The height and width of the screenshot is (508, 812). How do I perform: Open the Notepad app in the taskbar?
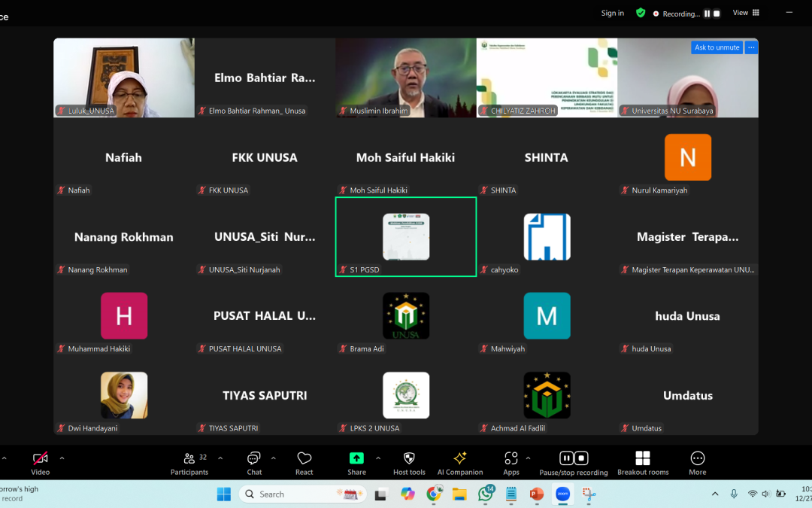[511, 494]
